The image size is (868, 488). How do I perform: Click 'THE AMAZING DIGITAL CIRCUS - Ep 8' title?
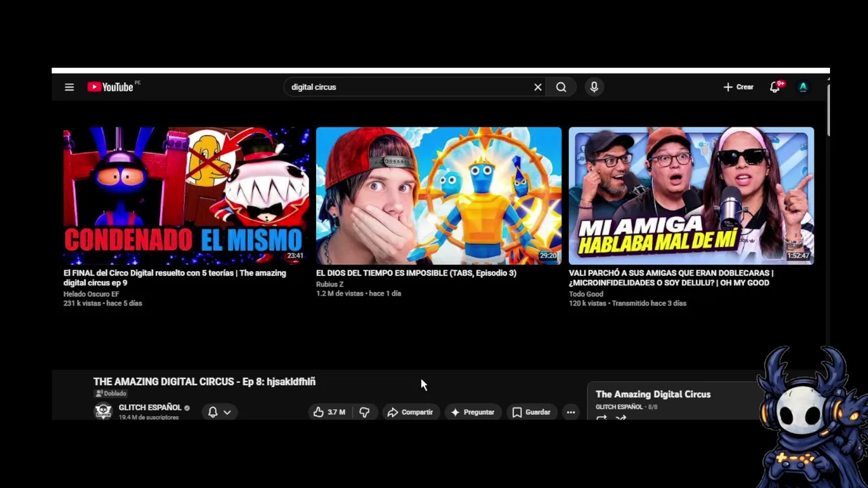204,382
